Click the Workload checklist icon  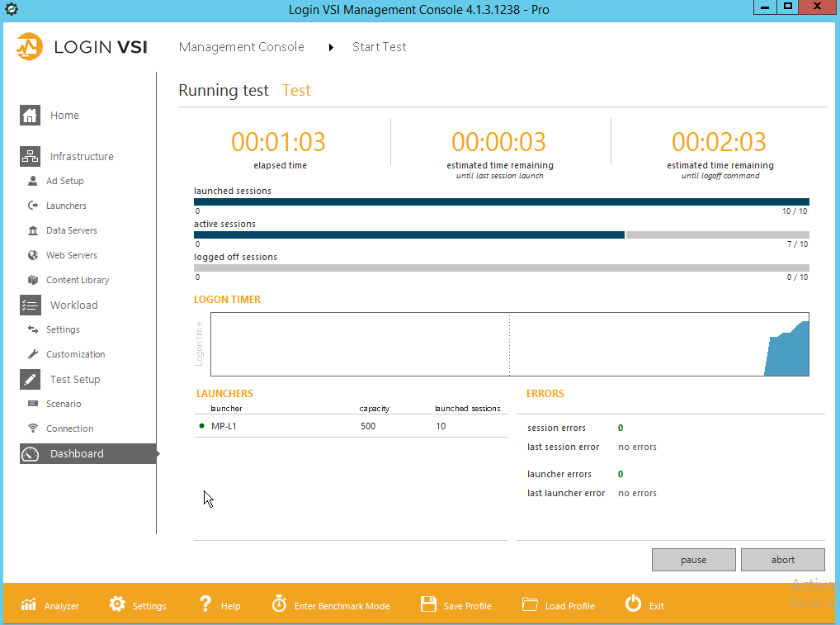(30, 305)
